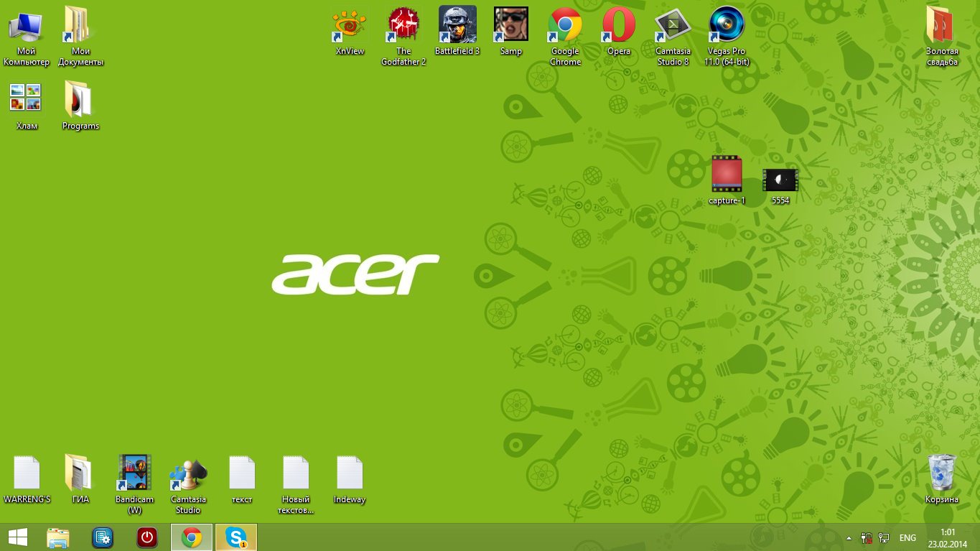This screenshot has width=980, height=551.
Task: Select the Bandicam (W) shortcut
Action: point(134,484)
